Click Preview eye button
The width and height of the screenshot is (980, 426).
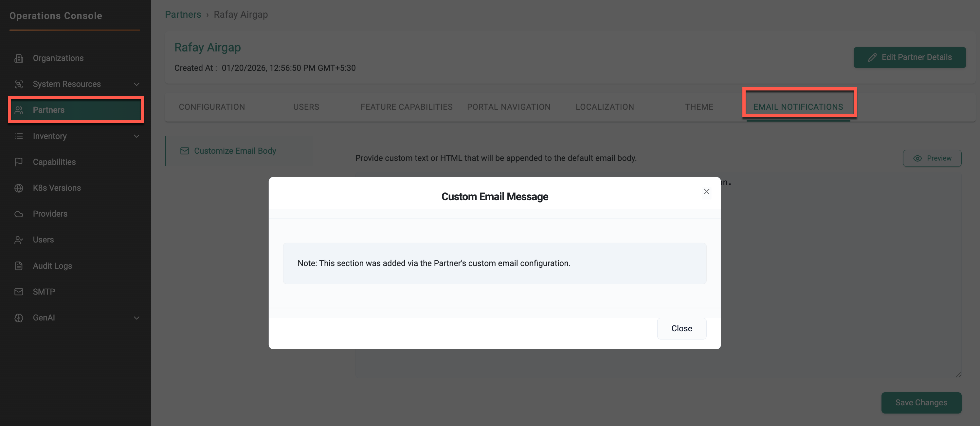(x=932, y=158)
